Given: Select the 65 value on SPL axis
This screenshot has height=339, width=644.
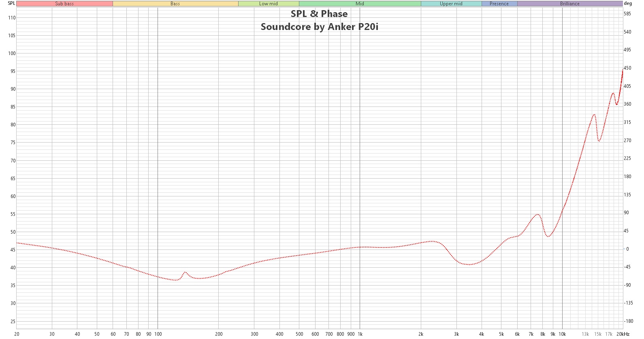Looking at the screenshot, I should (13, 179).
